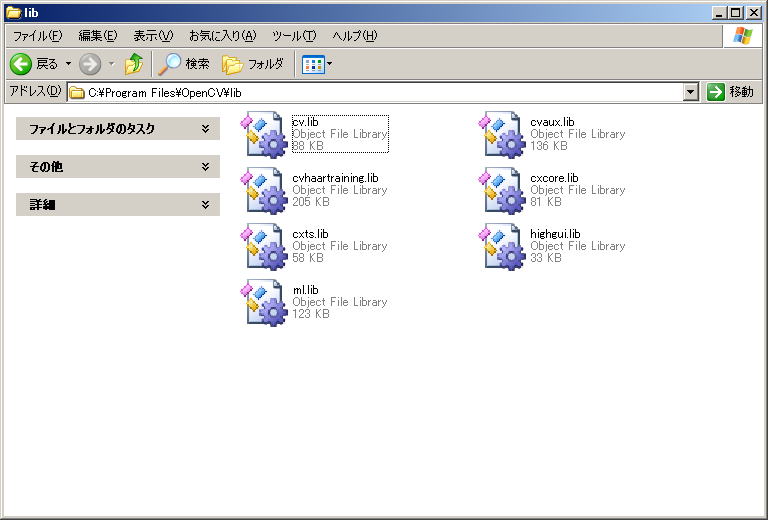The width and height of the screenshot is (768, 520).
Task: Go up one folder level icon
Action: (x=134, y=64)
